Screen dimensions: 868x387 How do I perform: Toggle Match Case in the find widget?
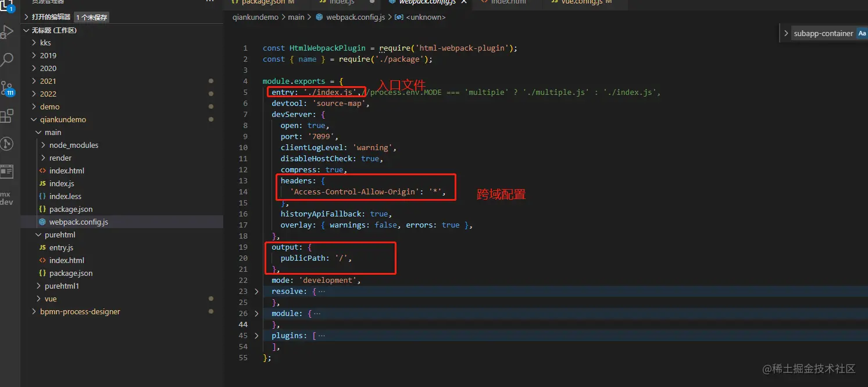[x=862, y=34]
